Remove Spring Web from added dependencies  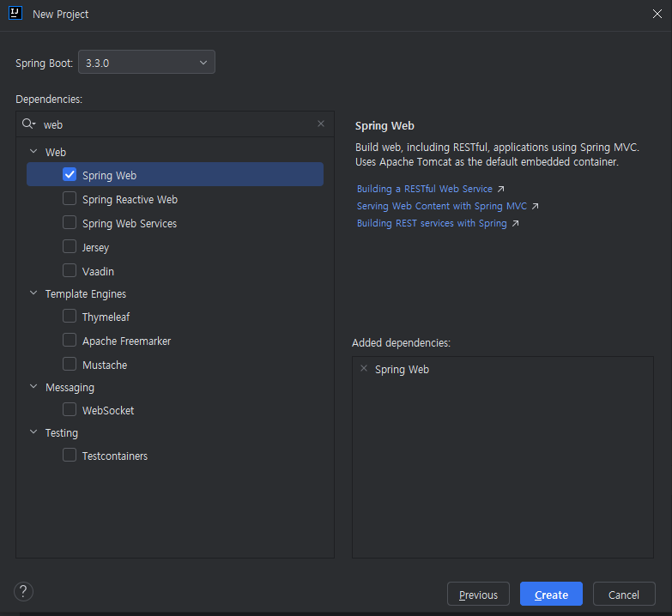[364, 368]
